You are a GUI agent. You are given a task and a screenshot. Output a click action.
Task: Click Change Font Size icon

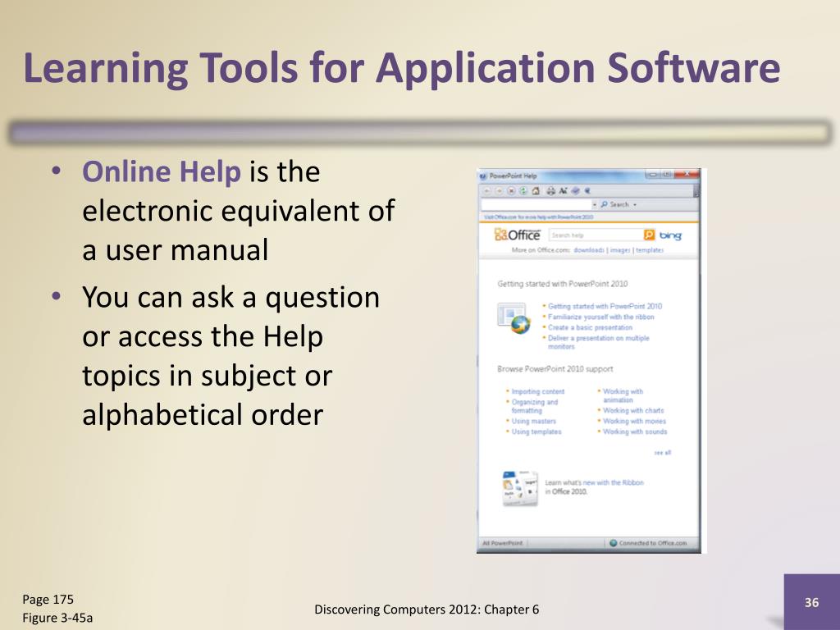tap(563, 190)
